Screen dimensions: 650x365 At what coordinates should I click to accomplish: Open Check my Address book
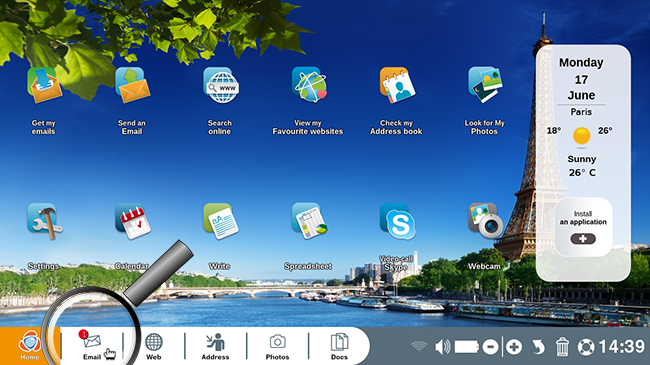397,85
